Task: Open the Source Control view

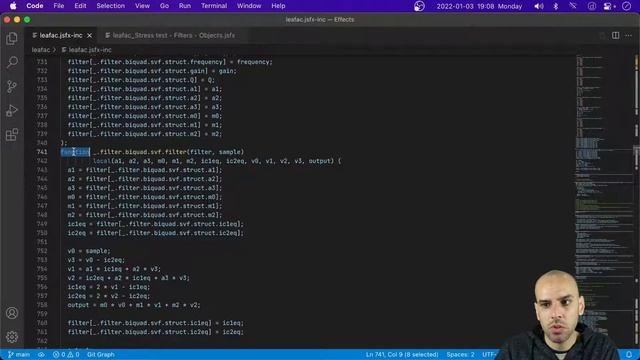Action: 12,86
